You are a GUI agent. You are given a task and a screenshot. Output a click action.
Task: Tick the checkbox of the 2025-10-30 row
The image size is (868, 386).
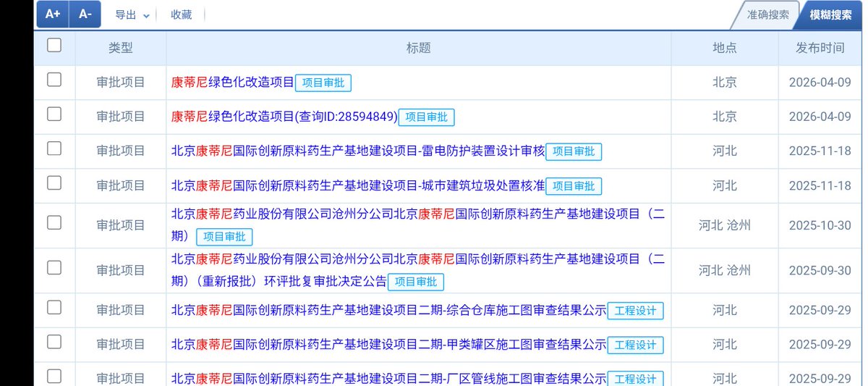pos(54,223)
